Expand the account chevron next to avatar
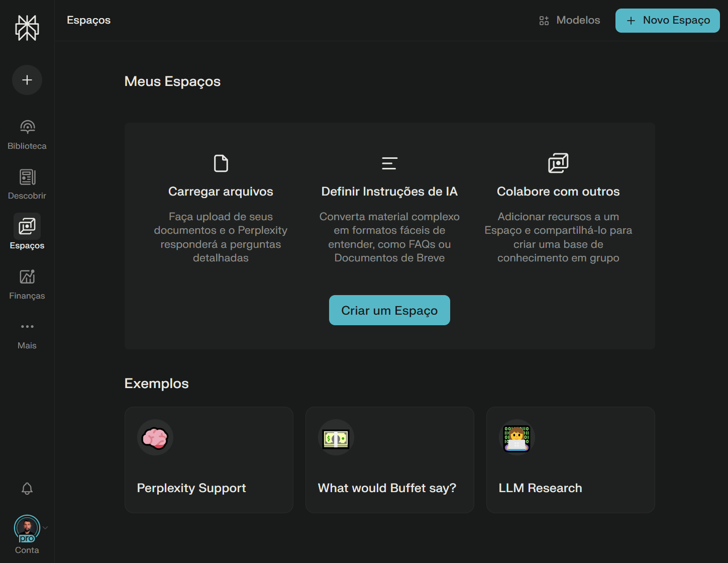 45,528
